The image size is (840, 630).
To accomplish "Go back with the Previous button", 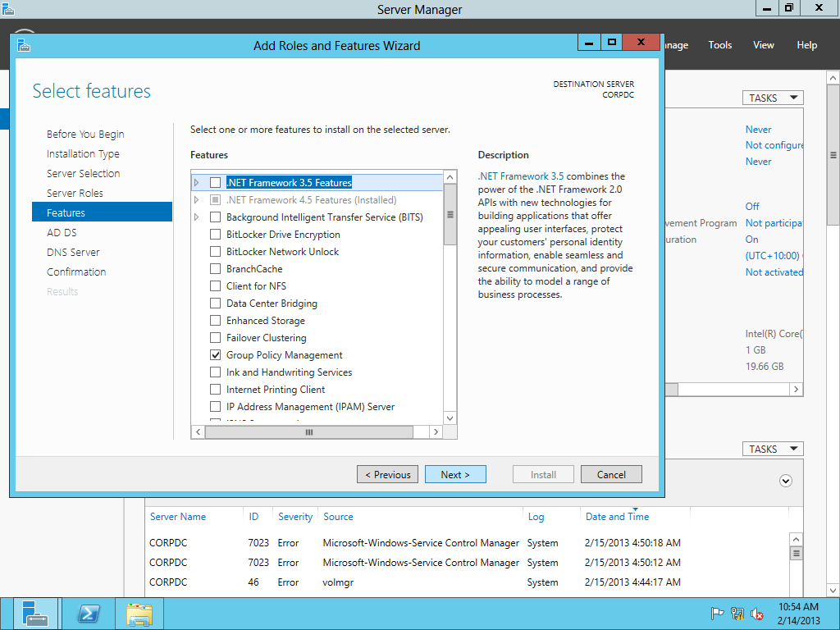I will coord(387,474).
